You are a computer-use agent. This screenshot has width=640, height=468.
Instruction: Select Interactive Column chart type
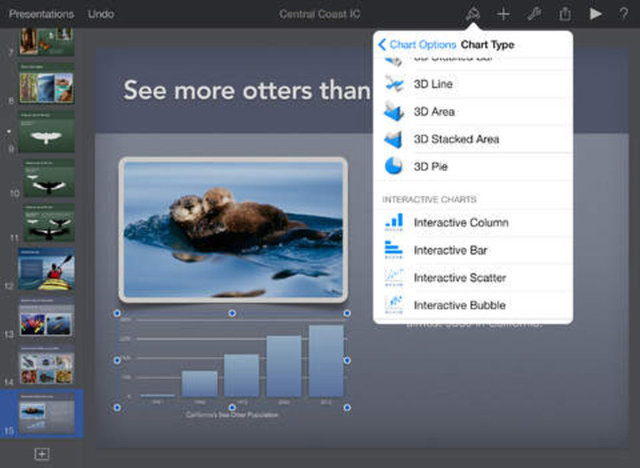pyautogui.click(x=460, y=222)
